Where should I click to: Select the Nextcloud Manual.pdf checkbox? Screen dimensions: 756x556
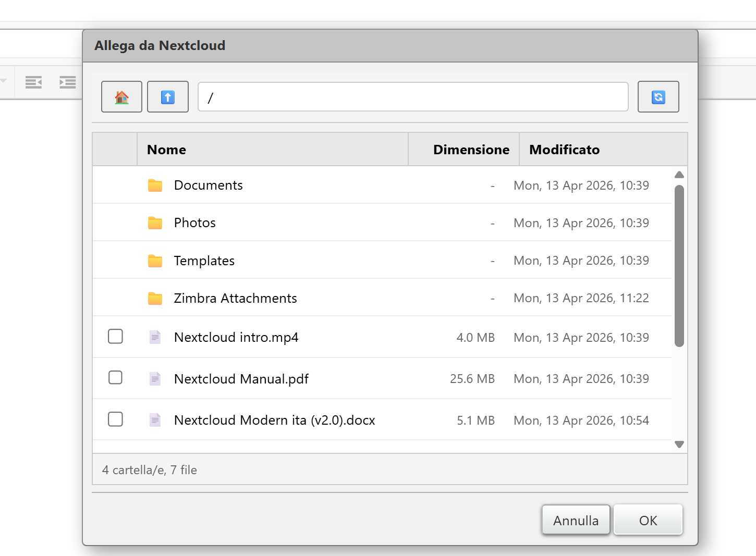[115, 378]
